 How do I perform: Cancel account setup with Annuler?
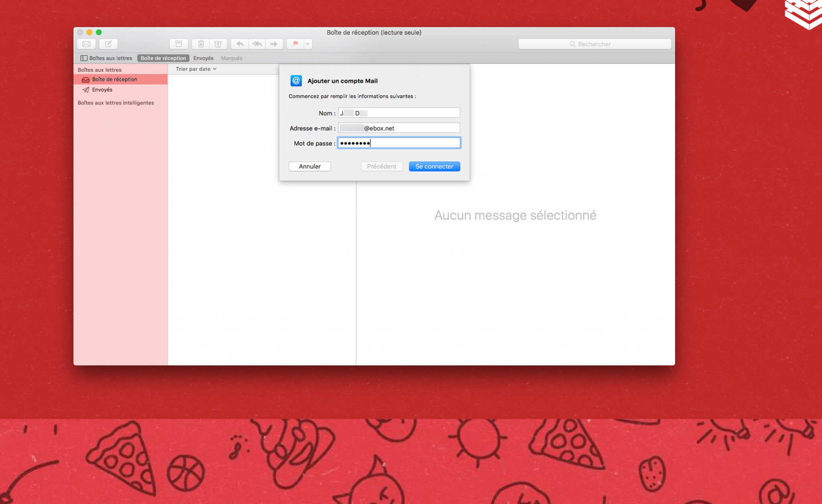coord(309,166)
